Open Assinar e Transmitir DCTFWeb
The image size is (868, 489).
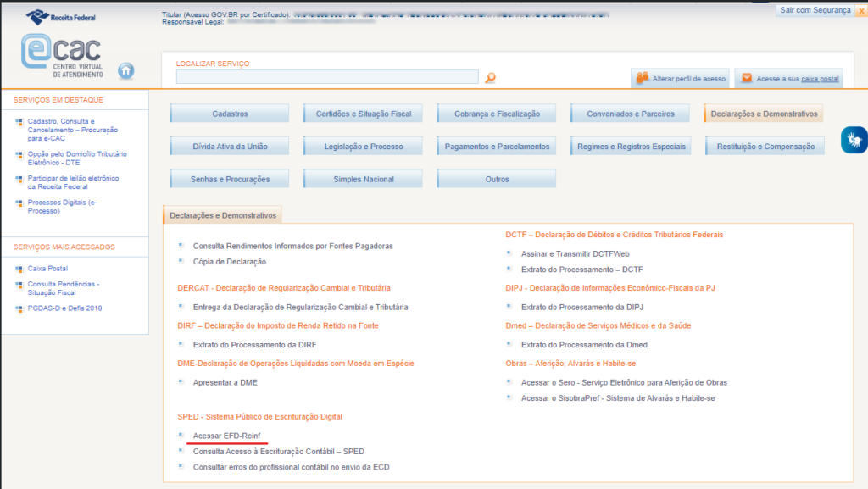tap(575, 253)
